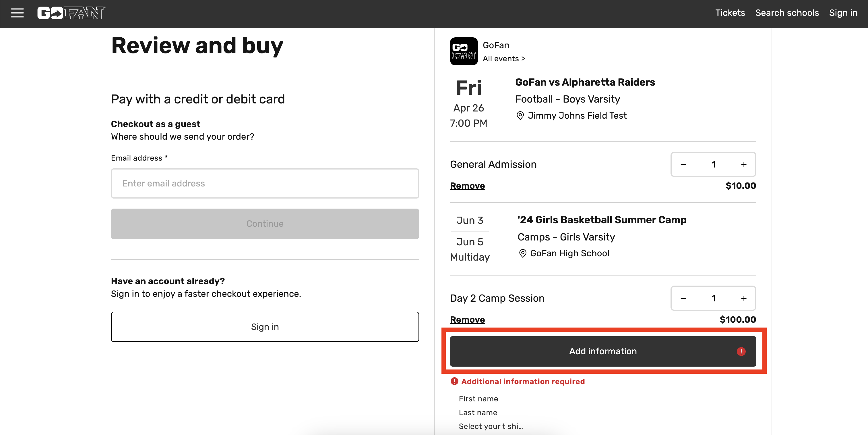The width and height of the screenshot is (868, 435).
Task: Open the hamburger menu icon
Action: click(17, 13)
